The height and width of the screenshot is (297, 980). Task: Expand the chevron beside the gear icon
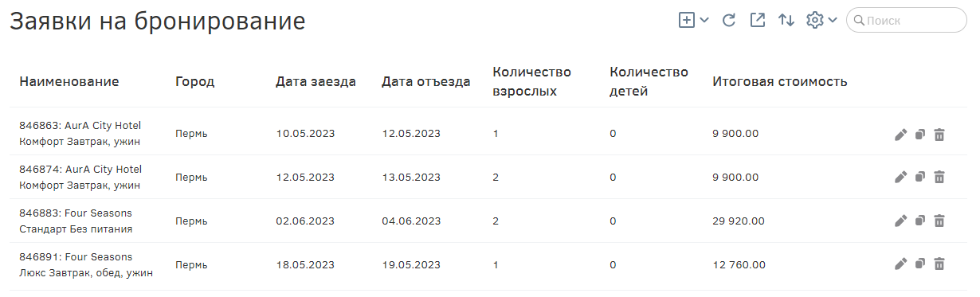coord(833,21)
